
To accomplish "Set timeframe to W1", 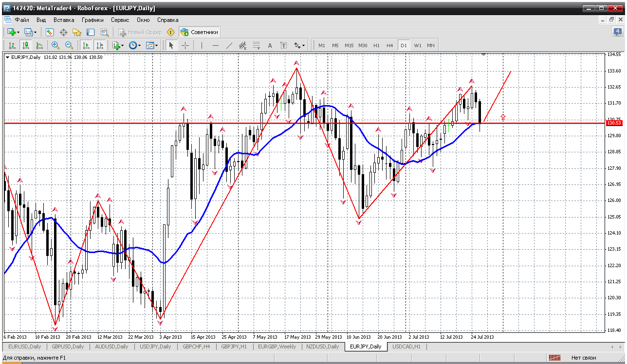I will (418, 45).
